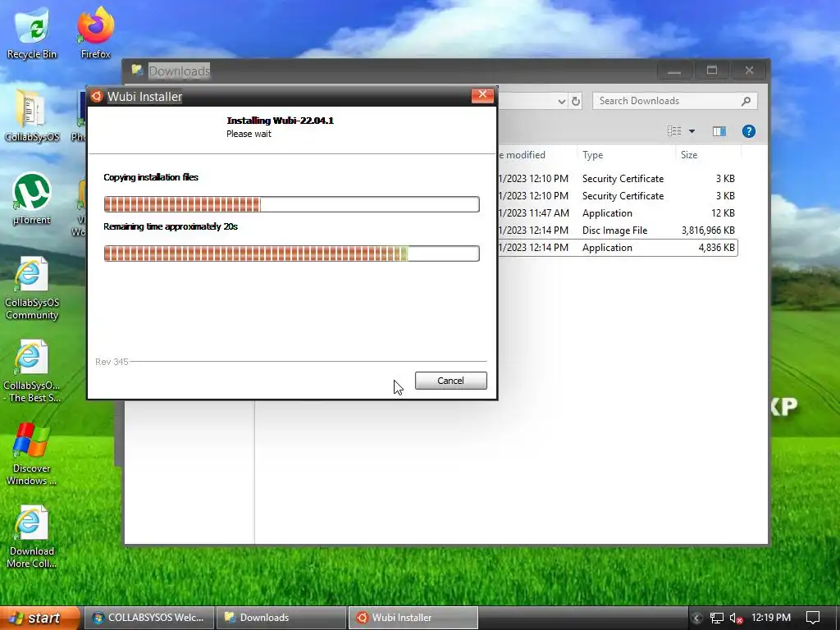The image size is (840, 630).
Task: Open notification center icon in taskbar
Action: click(x=813, y=619)
